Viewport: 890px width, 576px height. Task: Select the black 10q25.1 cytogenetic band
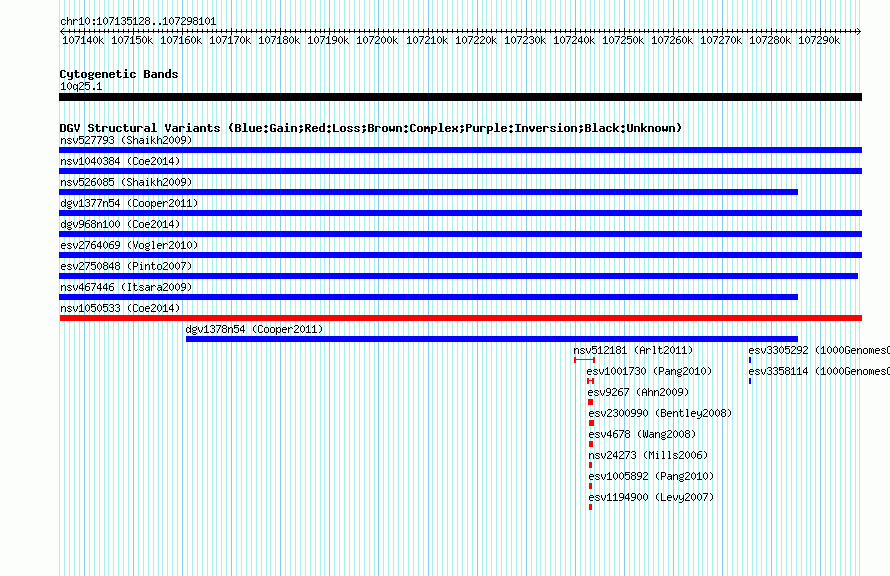click(x=460, y=97)
